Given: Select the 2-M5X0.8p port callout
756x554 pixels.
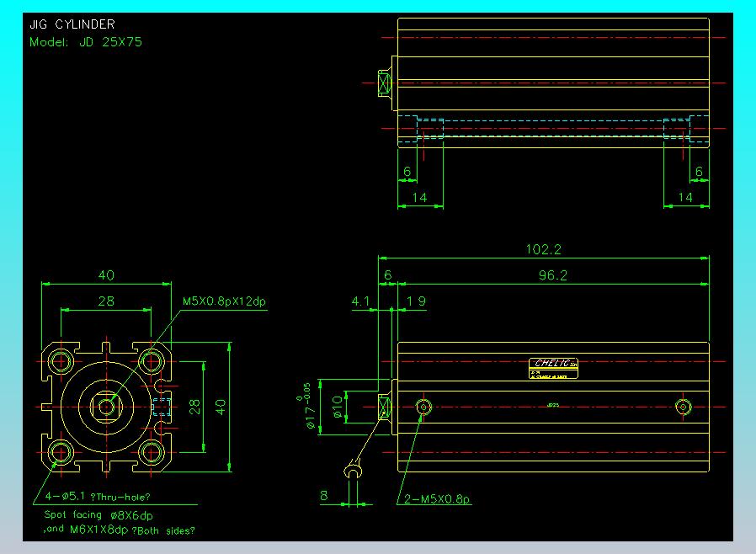Looking at the screenshot, I should coord(435,500).
